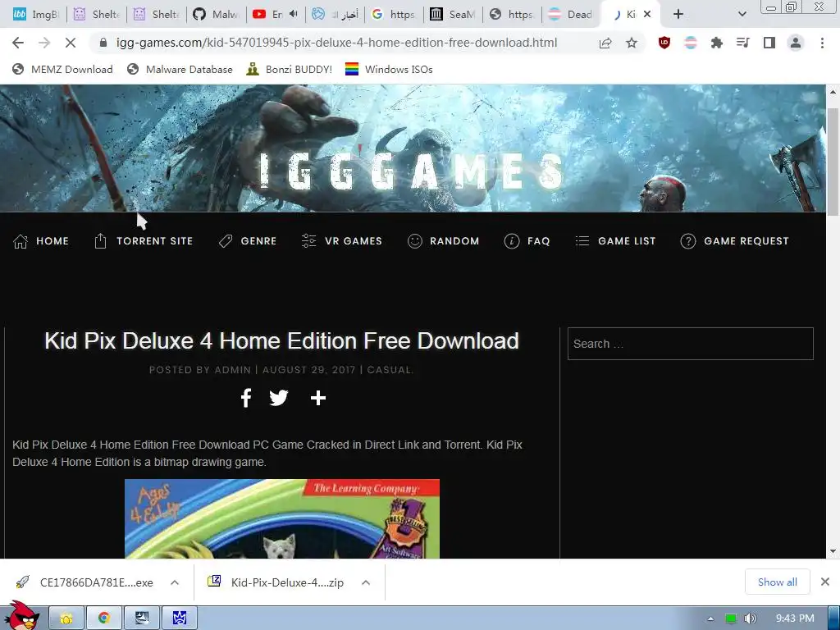Open the FAQ navigation item
The image size is (840, 630).
tap(527, 241)
